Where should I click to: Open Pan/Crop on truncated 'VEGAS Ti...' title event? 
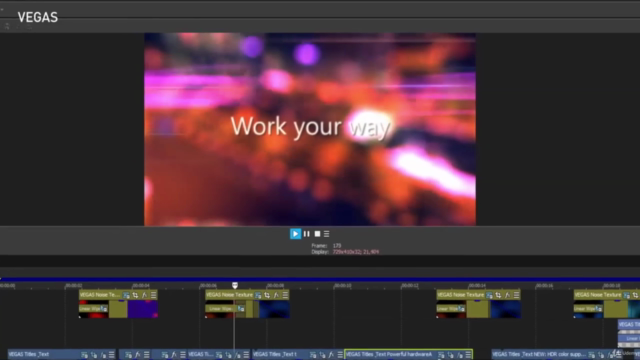229,355
